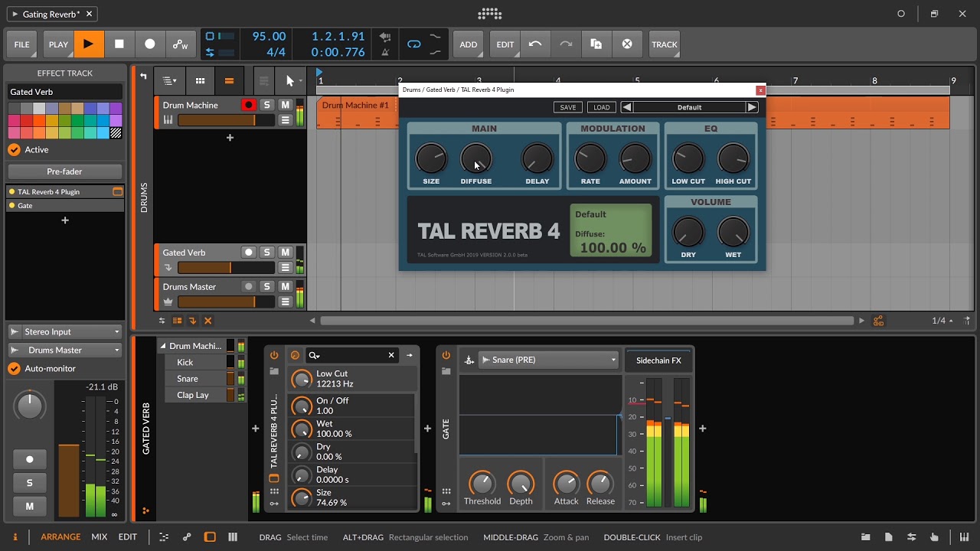The width and height of the screenshot is (980, 551).
Task: Click the Pre-fader button
Action: point(65,171)
